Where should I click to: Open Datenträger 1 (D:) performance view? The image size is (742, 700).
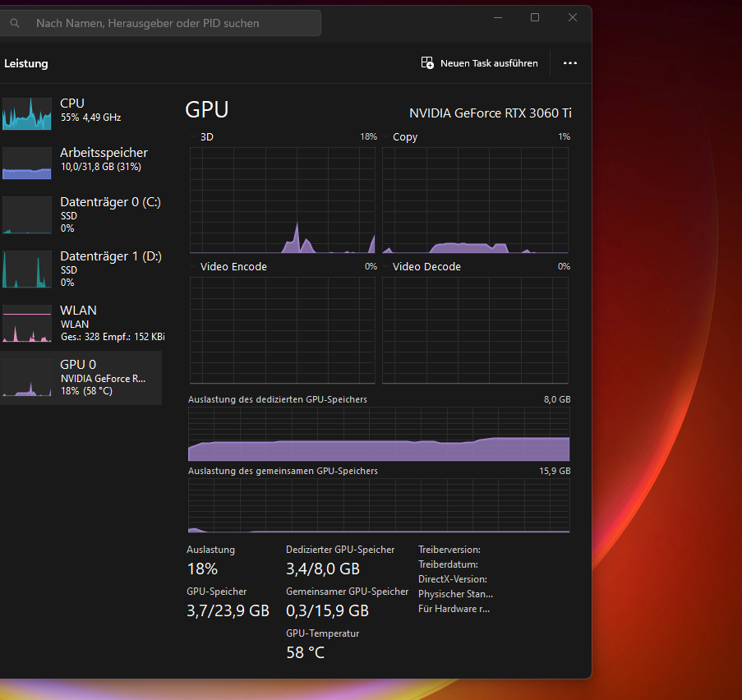click(81, 269)
